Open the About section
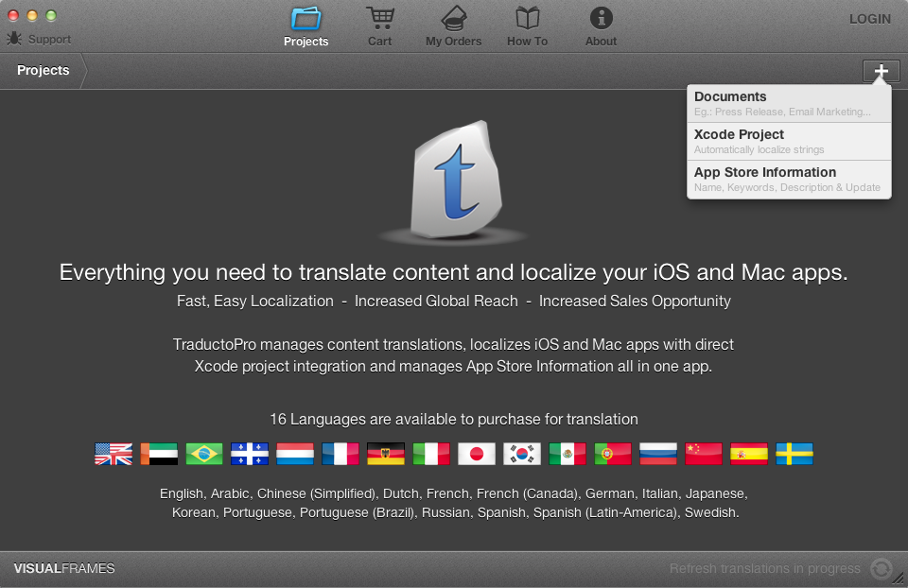 coord(602,26)
